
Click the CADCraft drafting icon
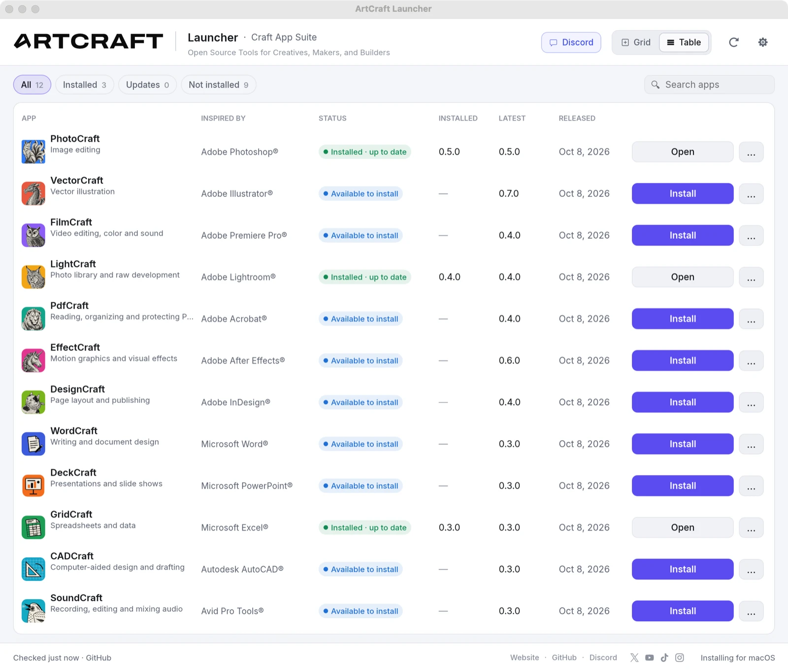(x=33, y=569)
